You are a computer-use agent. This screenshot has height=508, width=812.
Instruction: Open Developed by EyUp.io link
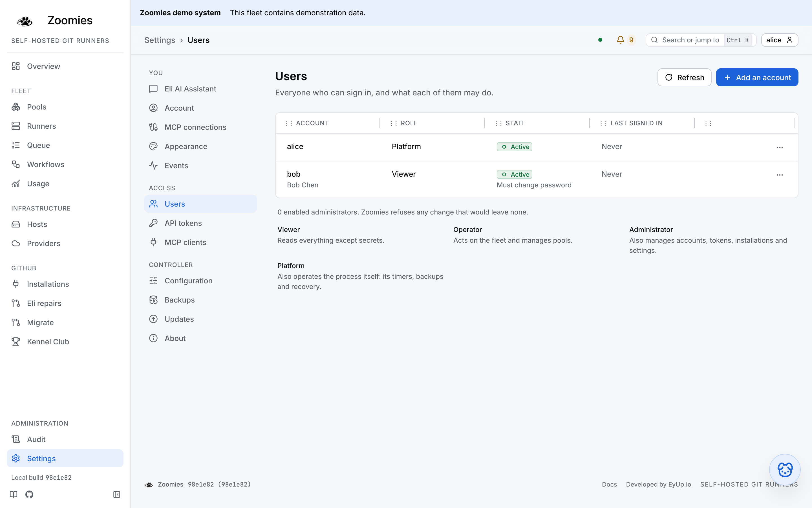click(658, 484)
